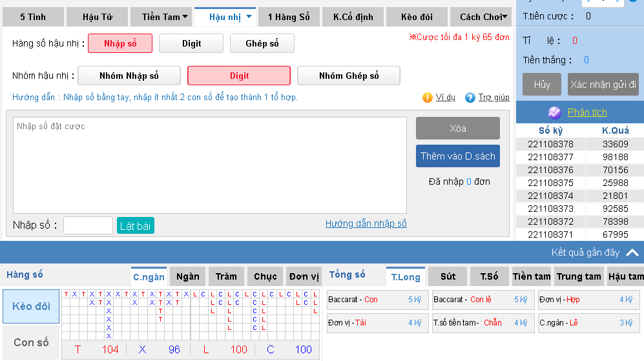Select Nhóm Nhập số option

coord(129,76)
